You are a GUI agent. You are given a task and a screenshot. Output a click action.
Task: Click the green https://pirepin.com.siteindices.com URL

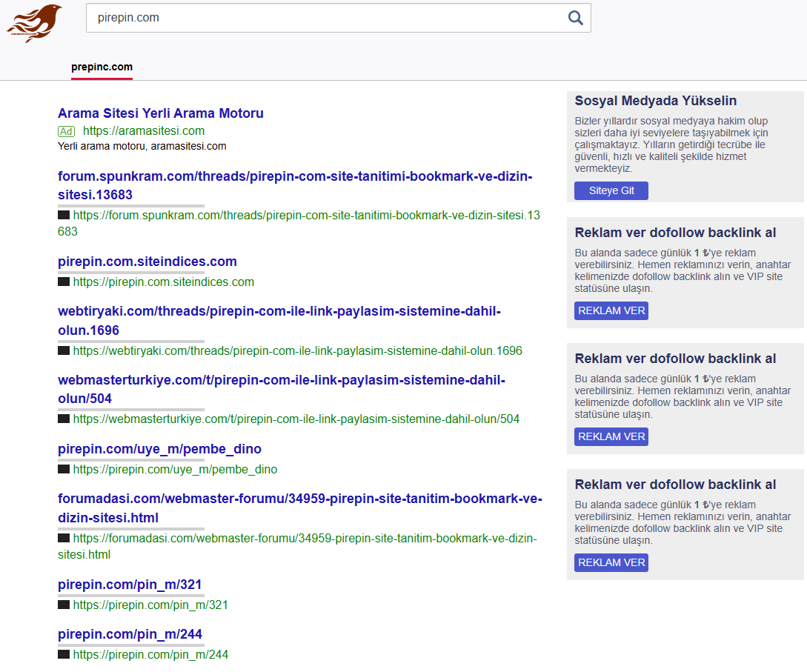click(164, 282)
